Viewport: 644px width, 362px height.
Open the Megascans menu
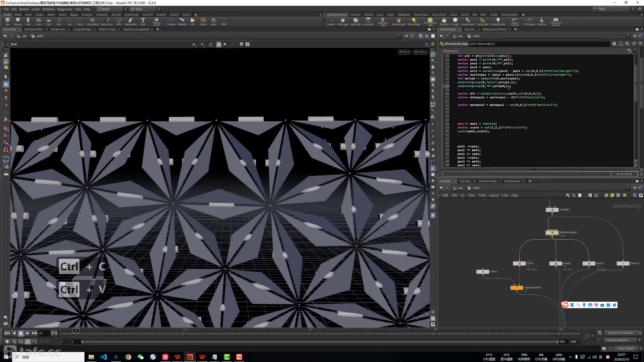(65, 9)
